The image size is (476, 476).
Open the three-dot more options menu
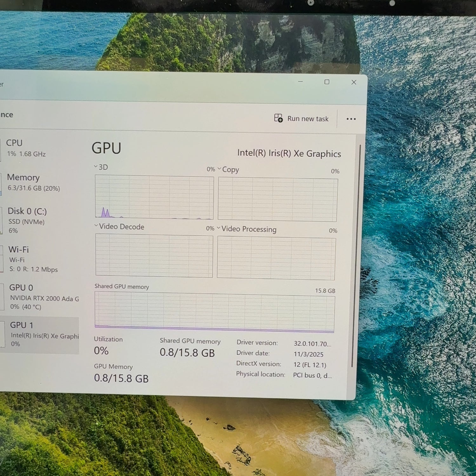[351, 119]
